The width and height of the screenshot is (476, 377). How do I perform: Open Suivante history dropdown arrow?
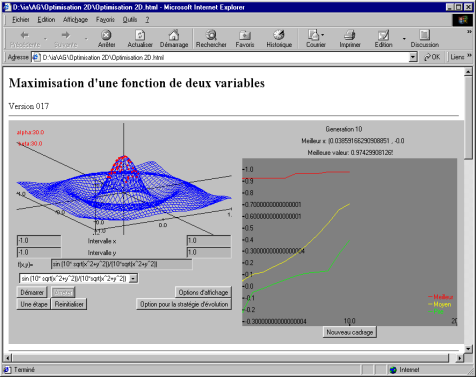pyautogui.click(x=86, y=39)
